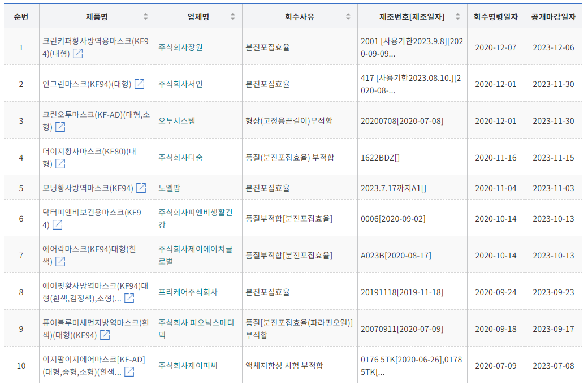This screenshot has height=385, width=588.
Task: Select lot number 20070911[2020-07-09]
Action: (x=402, y=329)
